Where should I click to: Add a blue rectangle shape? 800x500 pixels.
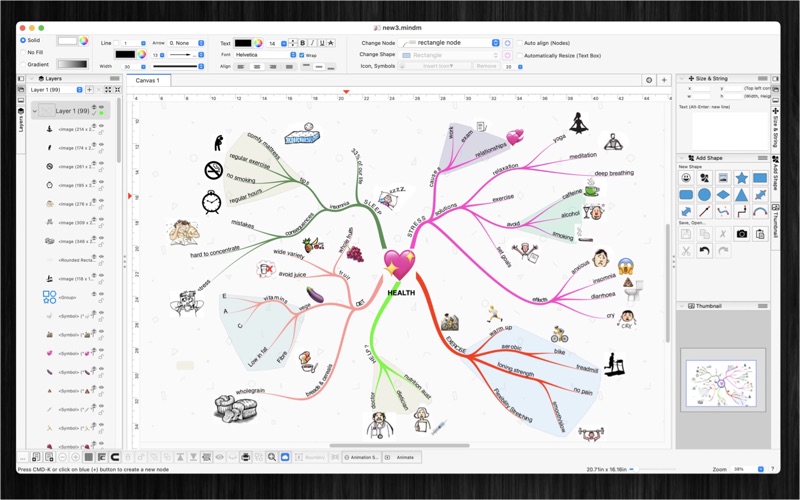coord(760,178)
